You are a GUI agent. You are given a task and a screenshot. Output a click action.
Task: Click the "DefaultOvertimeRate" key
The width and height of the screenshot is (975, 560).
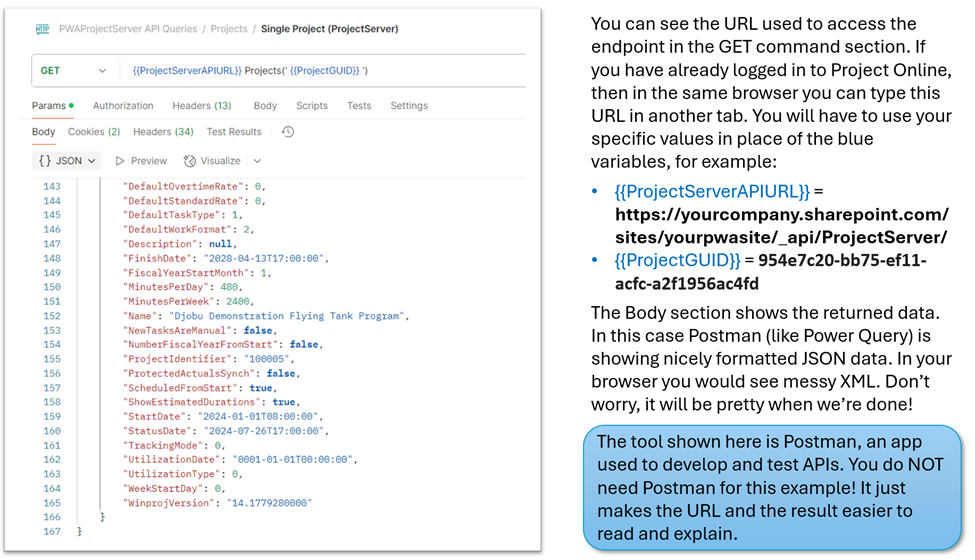pos(183,186)
